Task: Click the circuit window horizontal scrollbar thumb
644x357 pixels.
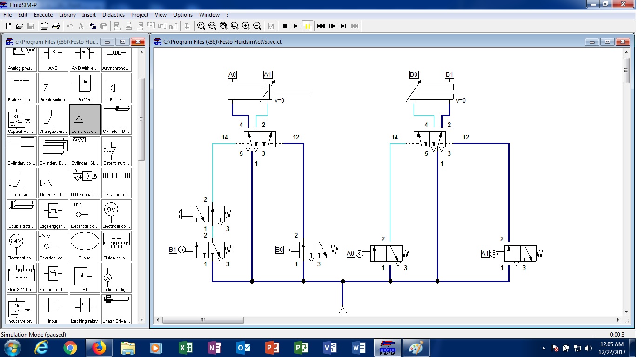Action: pos(203,320)
